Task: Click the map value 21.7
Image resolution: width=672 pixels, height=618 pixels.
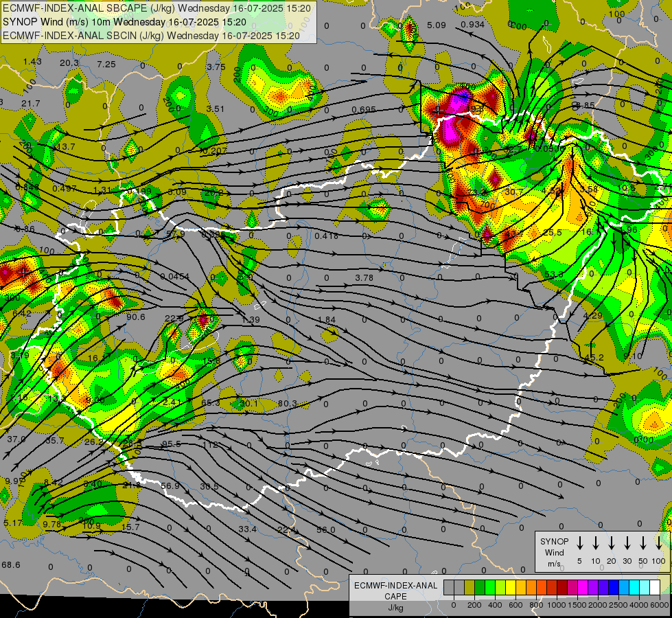Action: [x=30, y=104]
